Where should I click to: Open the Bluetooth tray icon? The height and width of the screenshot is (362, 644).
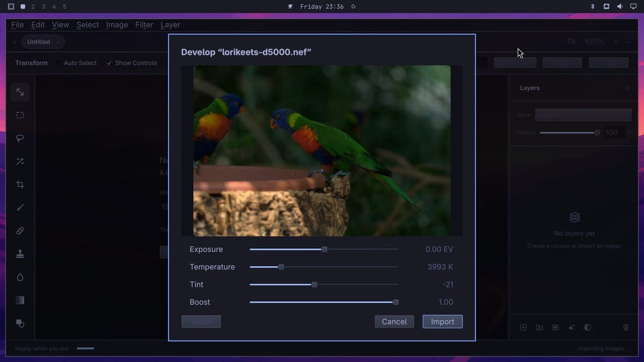tap(593, 6)
